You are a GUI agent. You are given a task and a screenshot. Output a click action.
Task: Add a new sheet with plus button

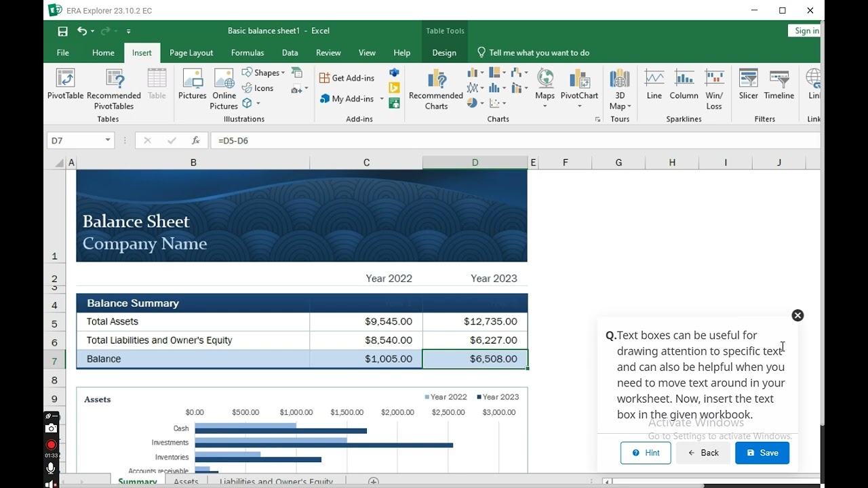[373, 481]
